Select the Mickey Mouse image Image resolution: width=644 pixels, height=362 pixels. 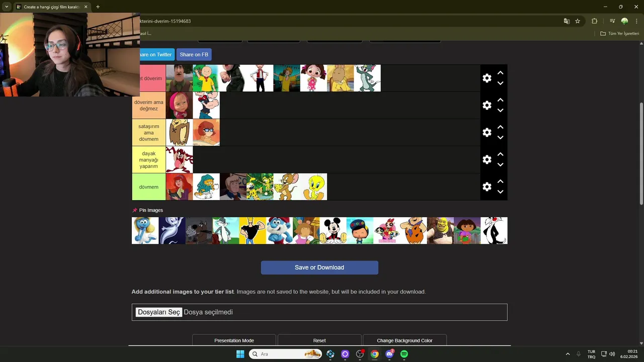click(333, 231)
